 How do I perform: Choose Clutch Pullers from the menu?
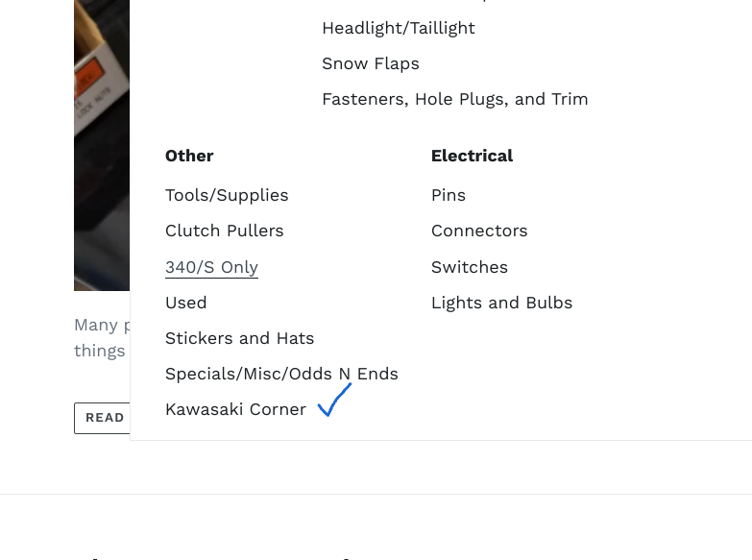[224, 231]
